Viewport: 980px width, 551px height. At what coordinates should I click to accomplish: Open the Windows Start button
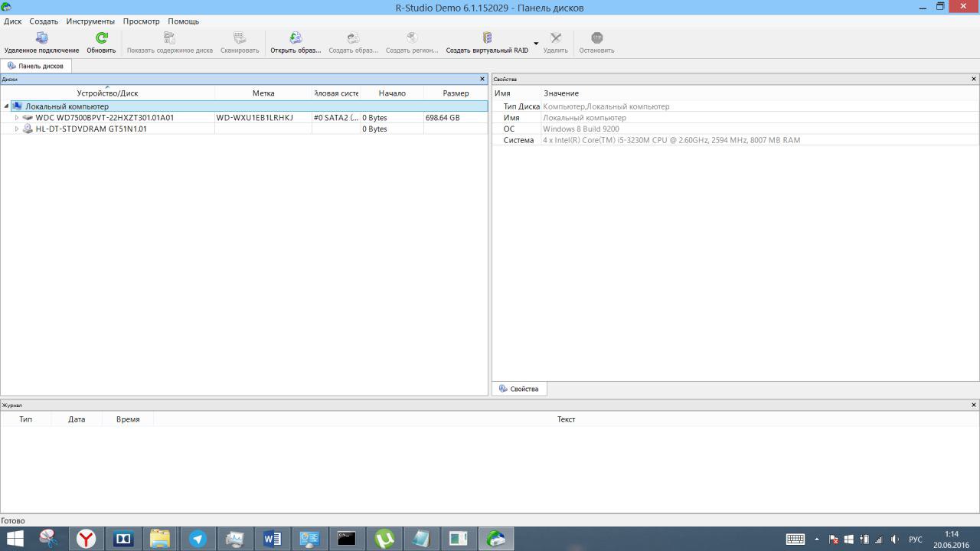click(x=15, y=539)
